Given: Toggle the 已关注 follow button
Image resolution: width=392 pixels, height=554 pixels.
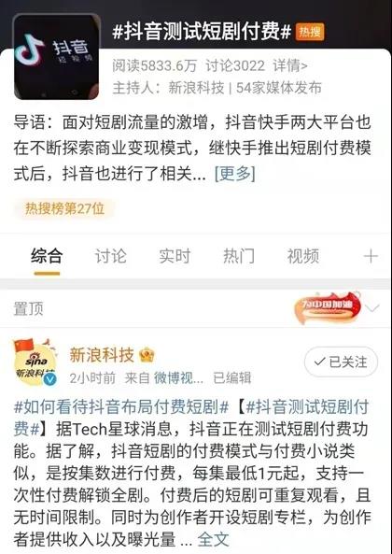Looking at the screenshot, I should tap(341, 362).
